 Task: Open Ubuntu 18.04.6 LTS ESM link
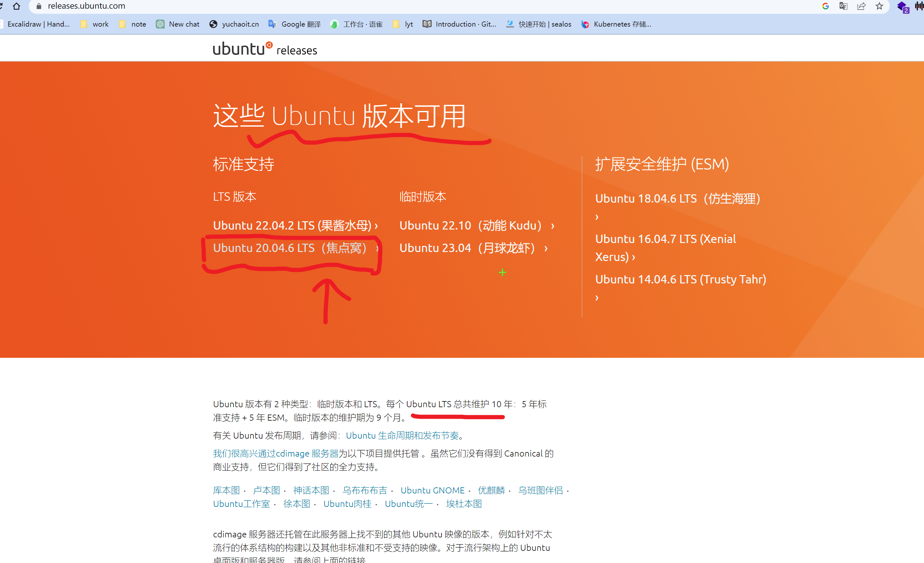coord(678,207)
